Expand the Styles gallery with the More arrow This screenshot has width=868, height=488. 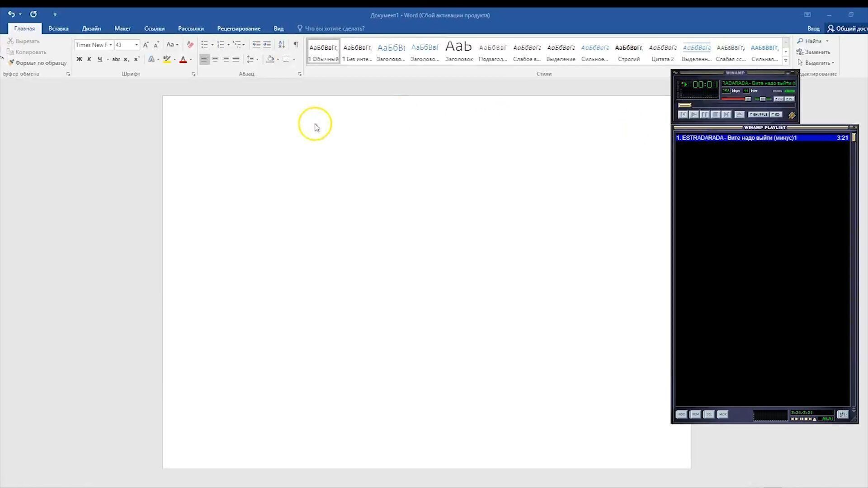tap(786, 60)
